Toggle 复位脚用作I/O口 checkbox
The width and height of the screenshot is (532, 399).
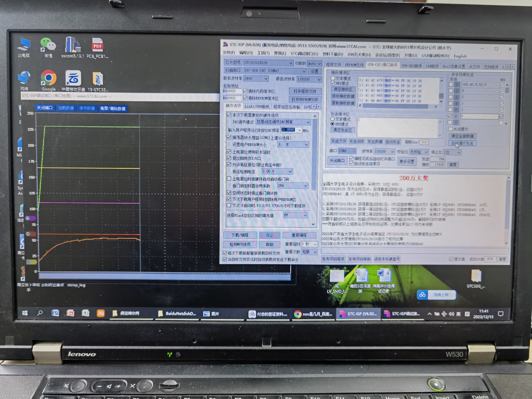[x=229, y=158]
